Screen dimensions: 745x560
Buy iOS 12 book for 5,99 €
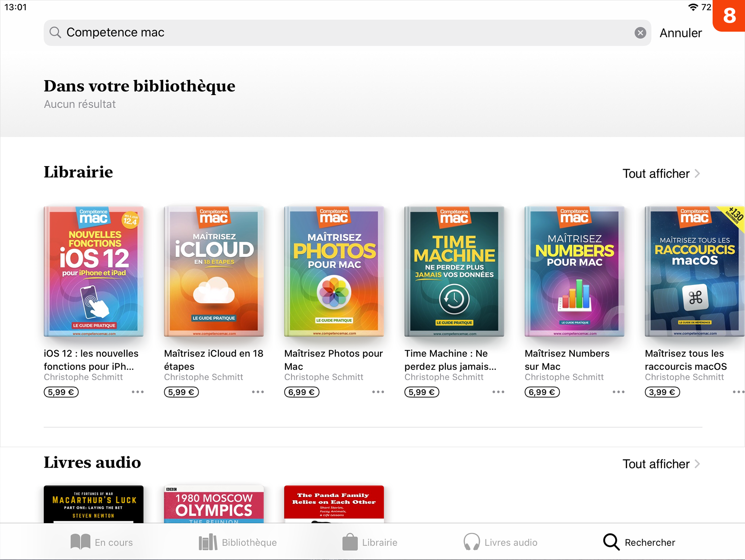[x=61, y=392]
